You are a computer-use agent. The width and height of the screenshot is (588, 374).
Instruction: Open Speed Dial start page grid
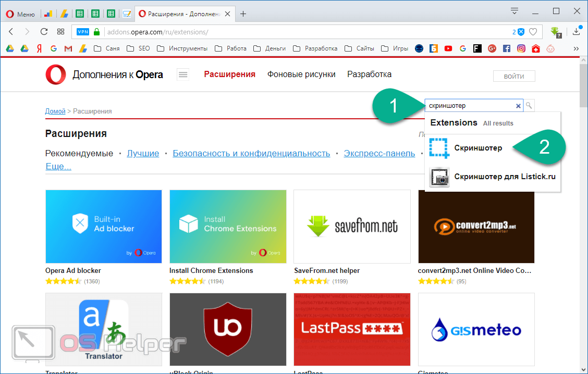pyautogui.click(x=60, y=31)
